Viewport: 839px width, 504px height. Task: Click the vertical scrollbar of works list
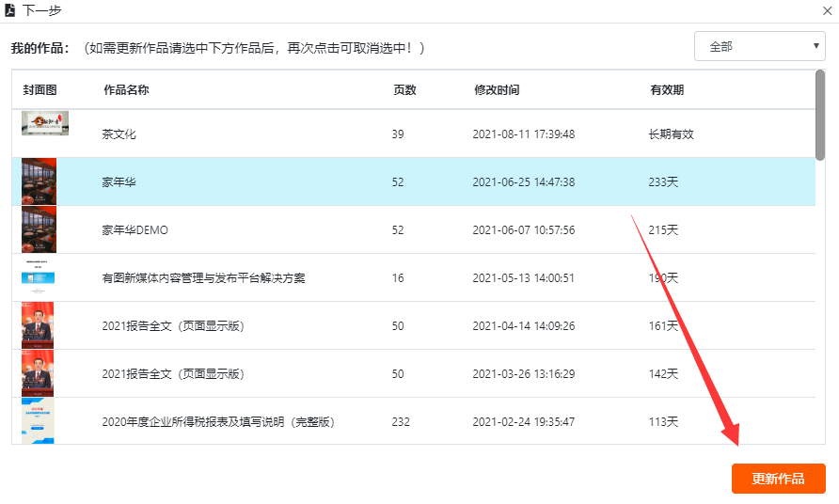(820, 116)
